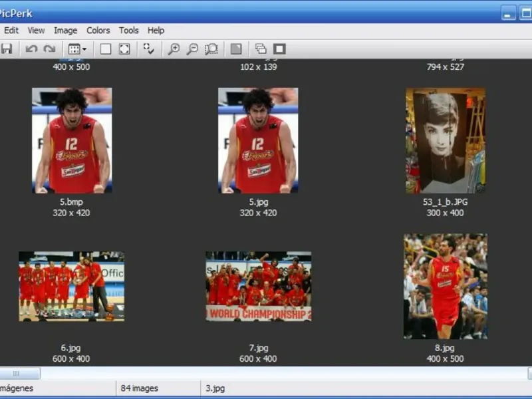Select the 7.jpg World Championship thumbnail

258,287
